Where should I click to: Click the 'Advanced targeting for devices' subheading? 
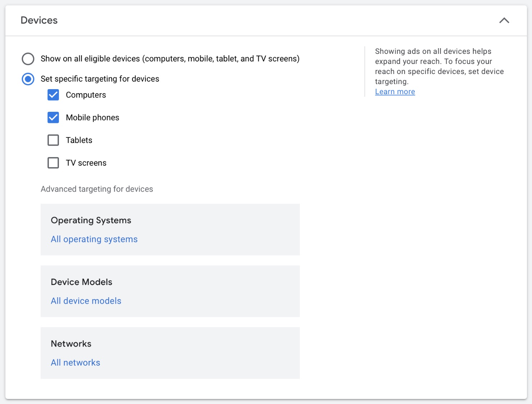click(97, 189)
